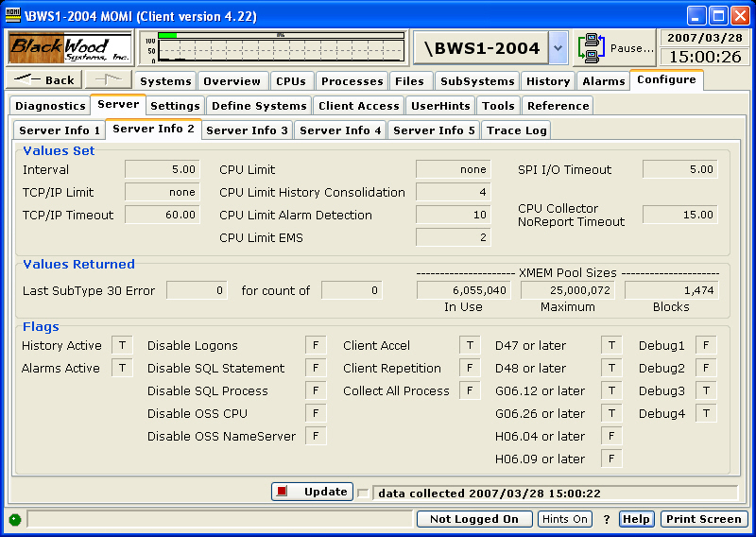756x537 pixels.
Task: Open the UserHints sub-tab
Action: (440, 106)
